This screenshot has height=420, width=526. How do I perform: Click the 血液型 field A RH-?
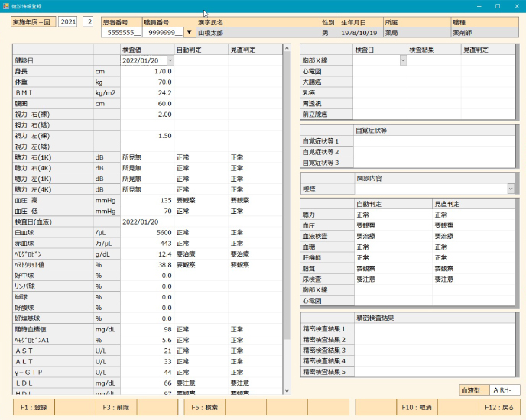pos(505,390)
